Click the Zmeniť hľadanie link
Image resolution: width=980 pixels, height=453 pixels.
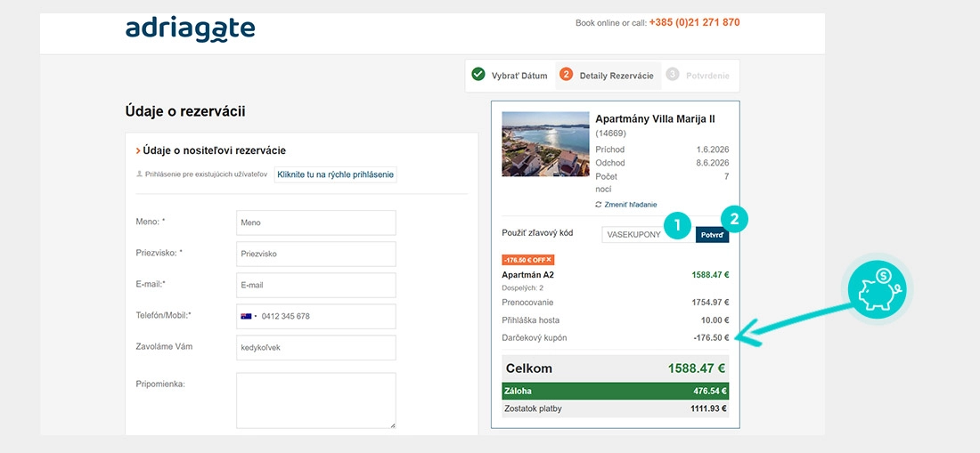tap(630, 205)
